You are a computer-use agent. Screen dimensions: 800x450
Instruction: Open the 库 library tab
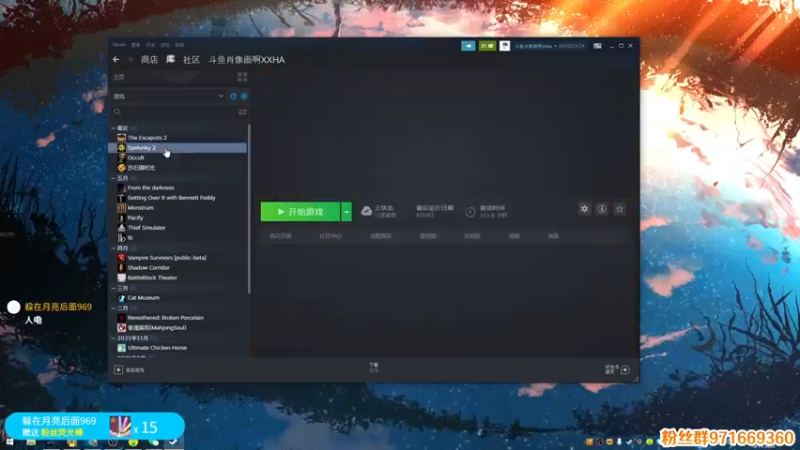170,60
